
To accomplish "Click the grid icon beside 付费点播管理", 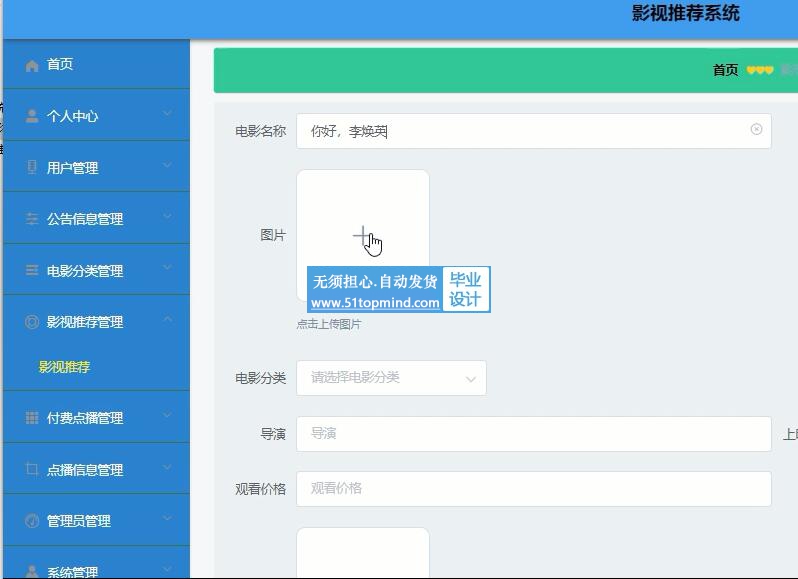I will pyautogui.click(x=32, y=418).
